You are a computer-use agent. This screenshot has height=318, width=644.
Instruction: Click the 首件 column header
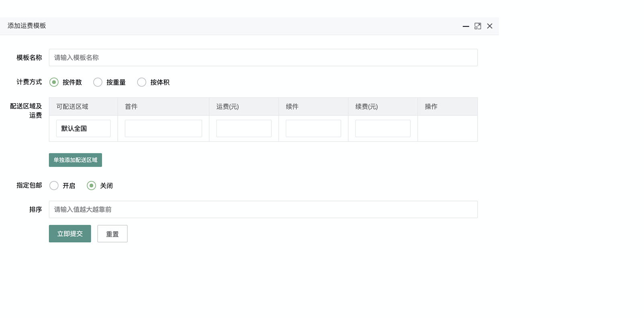[x=163, y=107]
